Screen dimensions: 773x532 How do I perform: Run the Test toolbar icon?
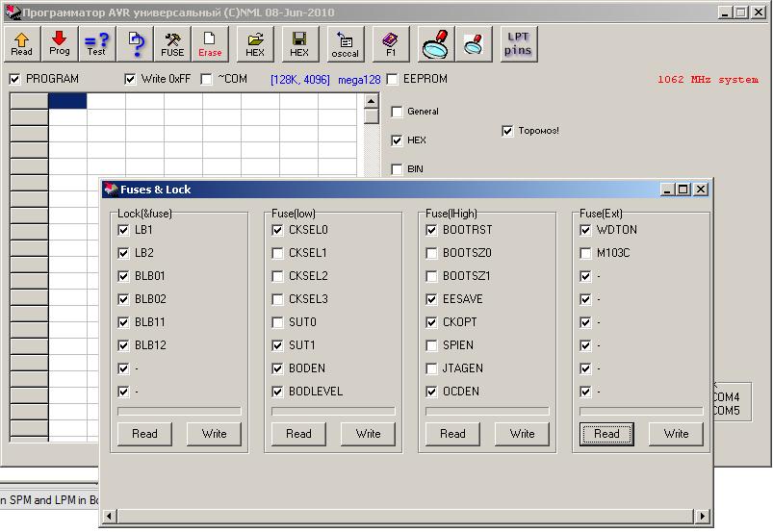click(96, 43)
